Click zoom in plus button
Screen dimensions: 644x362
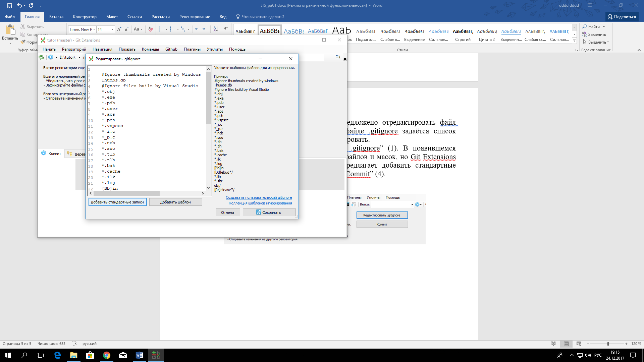pyautogui.click(x=626, y=344)
